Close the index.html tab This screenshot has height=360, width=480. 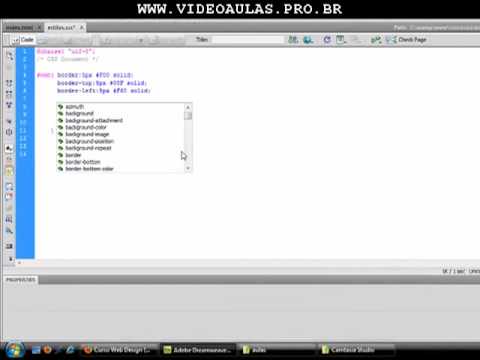(x=39, y=28)
